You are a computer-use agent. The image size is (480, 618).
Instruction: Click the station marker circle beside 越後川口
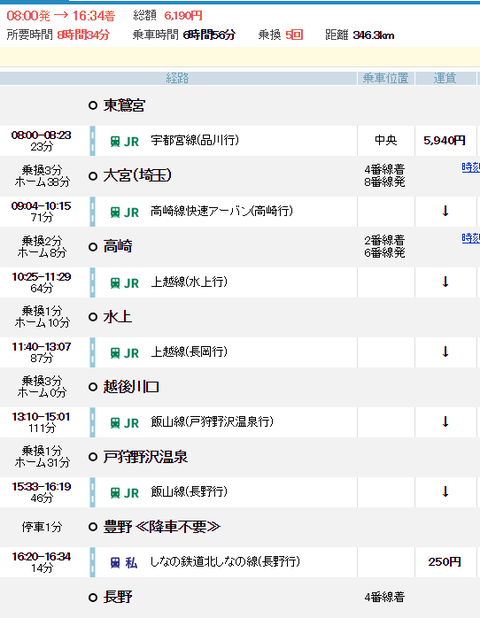[x=93, y=387]
